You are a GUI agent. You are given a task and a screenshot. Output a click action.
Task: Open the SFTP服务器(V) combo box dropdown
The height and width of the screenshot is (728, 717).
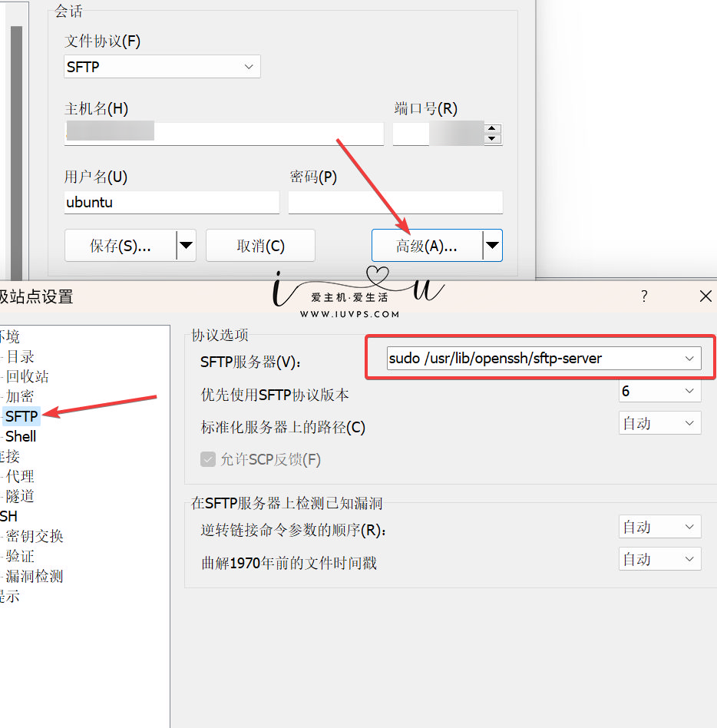[x=690, y=358]
